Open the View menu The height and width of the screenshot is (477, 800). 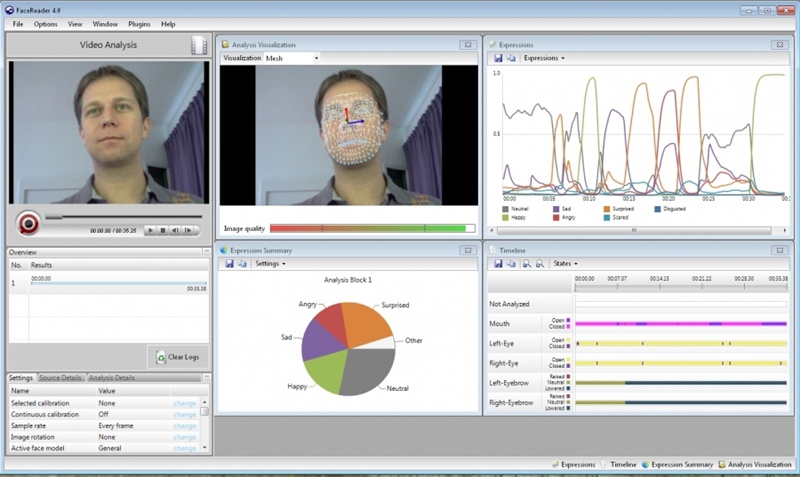coord(74,24)
